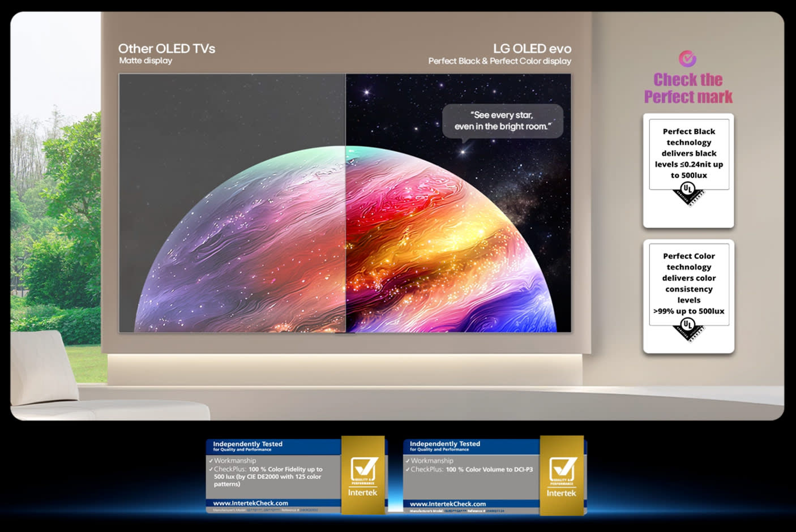Click 'Perfect Black & Perfect Color display' subtitle
This screenshot has height=532, width=796.
pyautogui.click(x=500, y=61)
